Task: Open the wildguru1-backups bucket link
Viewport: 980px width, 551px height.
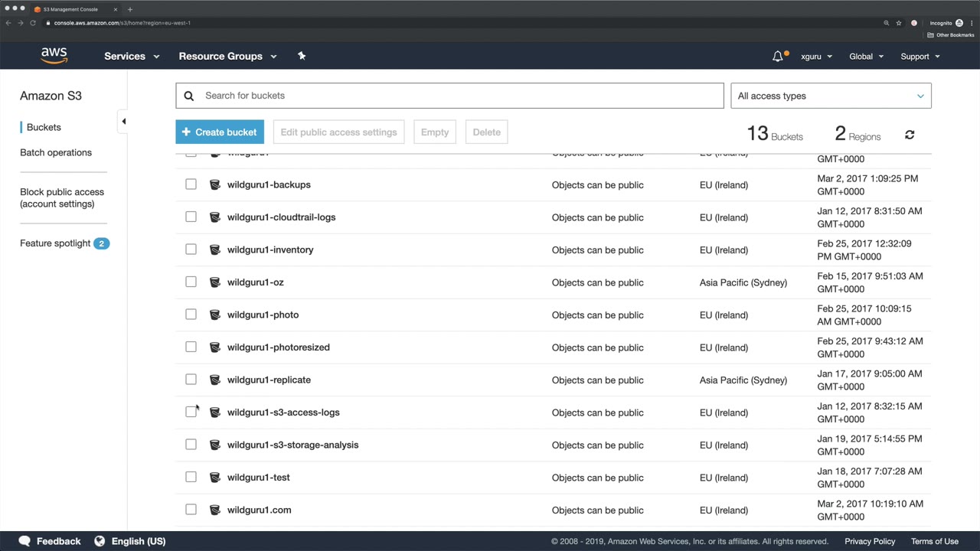Action: 269,184
